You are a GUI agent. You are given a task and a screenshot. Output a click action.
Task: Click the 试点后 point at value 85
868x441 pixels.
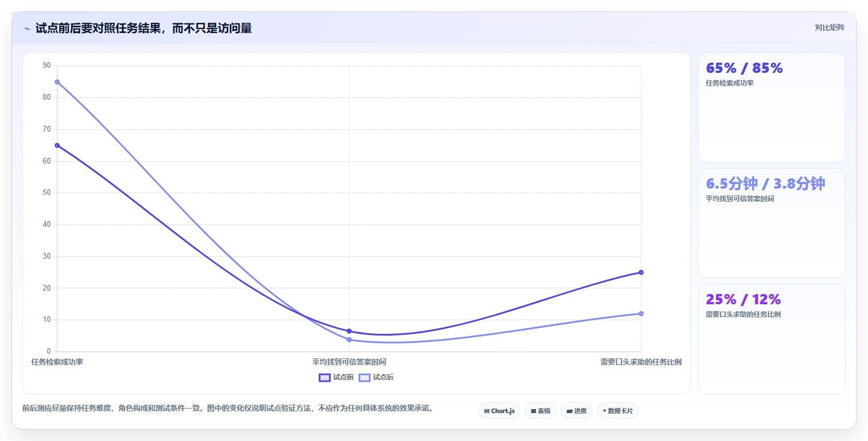tap(57, 82)
